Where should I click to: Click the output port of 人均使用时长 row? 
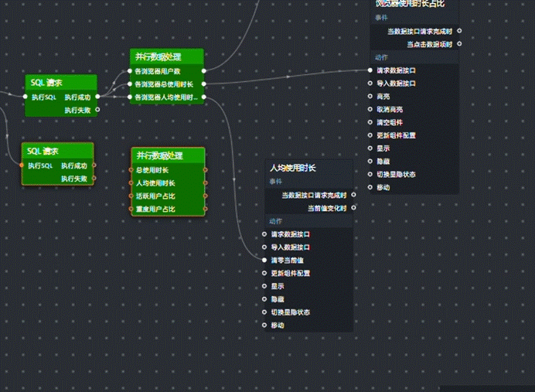coord(205,183)
